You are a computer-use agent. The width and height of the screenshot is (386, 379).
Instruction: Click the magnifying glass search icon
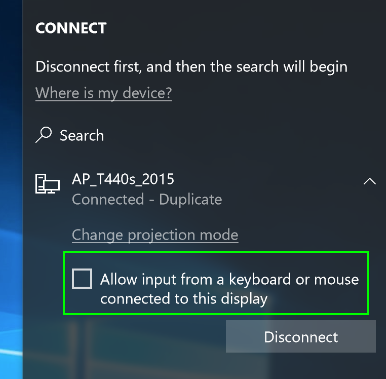click(x=44, y=135)
